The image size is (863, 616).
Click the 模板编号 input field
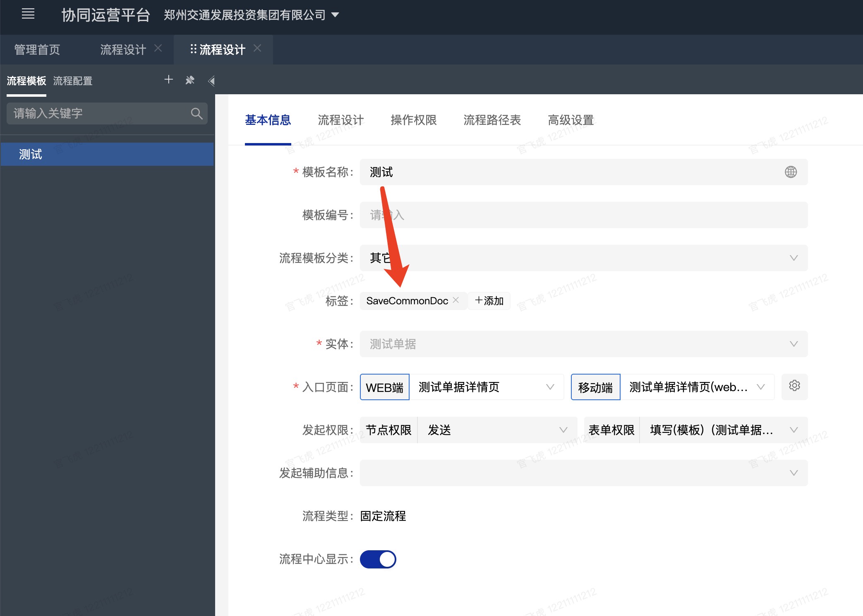pos(583,215)
